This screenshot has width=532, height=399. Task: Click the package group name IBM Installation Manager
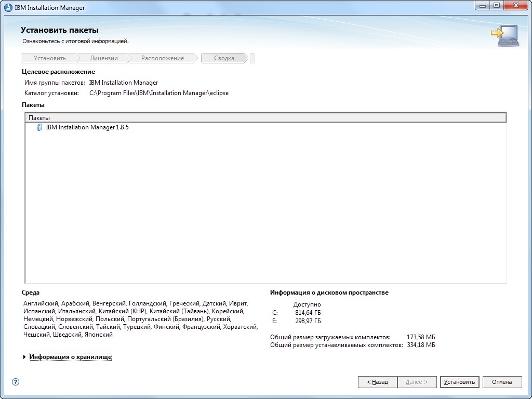(124, 83)
